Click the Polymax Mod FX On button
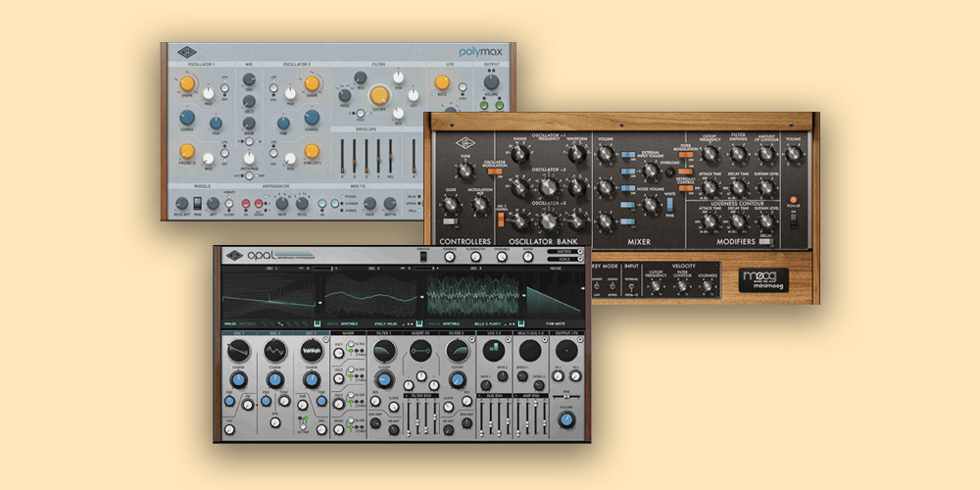This screenshot has width=980, height=490. click(x=321, y=203)
